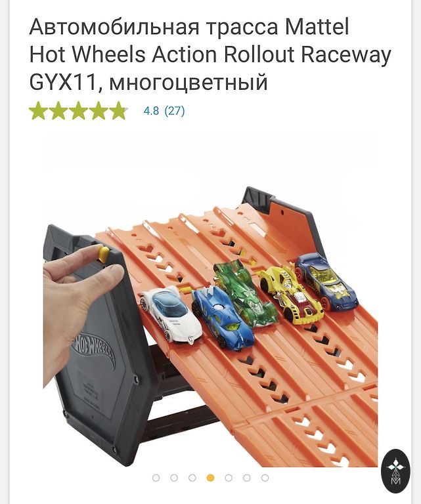Go to the last carousel dot
The width and height of the screenshot is (421, 504).
click(265, 478)
